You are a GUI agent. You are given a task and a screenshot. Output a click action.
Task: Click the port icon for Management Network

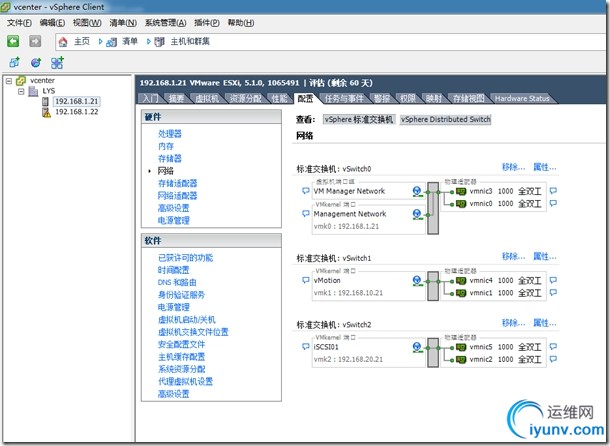[417, 214]
